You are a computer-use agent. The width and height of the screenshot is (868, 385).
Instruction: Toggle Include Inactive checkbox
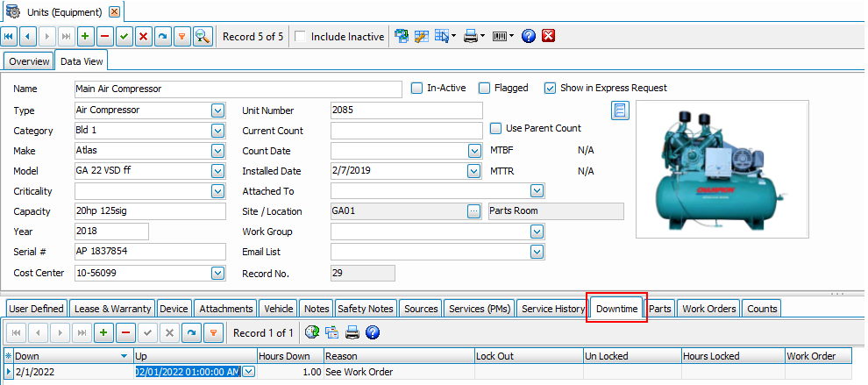(300, 37)
